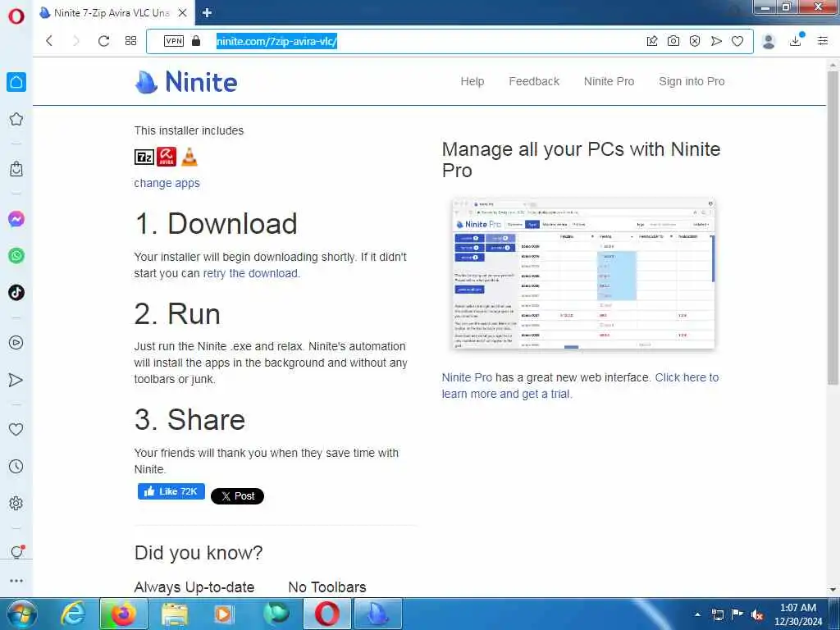The width and height of the screenshot is (840, 630).
Task: Open sidebar notification bulb icon
Action: 16,551
